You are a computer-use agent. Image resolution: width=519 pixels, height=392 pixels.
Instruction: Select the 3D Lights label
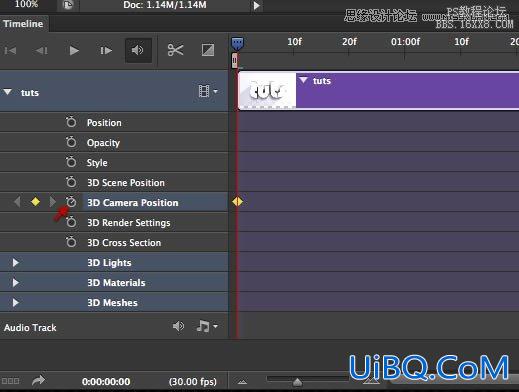tap(109, 263)
